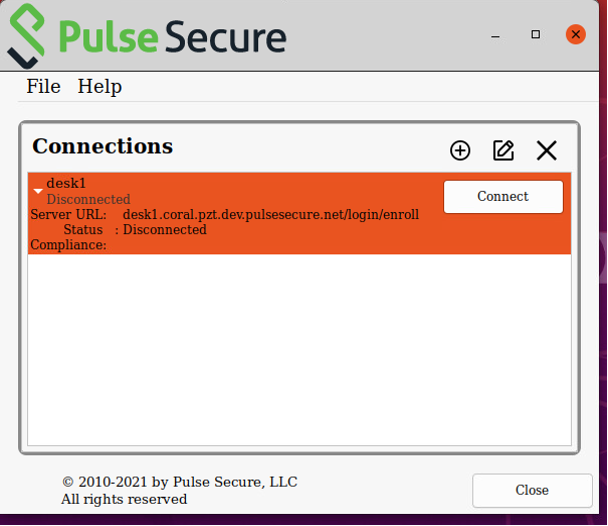The height and width of the screenshot is (526, 608).
Task: Edit the selected connection with pencil icon
Action: pyautogui.click(x=503, y=150)
